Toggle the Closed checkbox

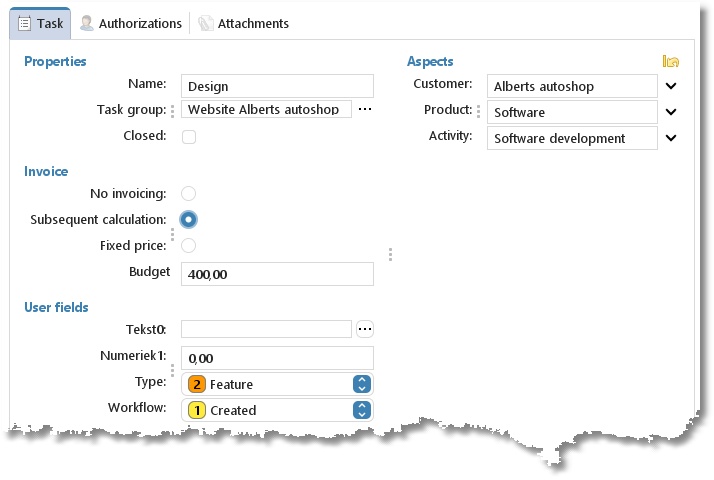pos(189,137)
